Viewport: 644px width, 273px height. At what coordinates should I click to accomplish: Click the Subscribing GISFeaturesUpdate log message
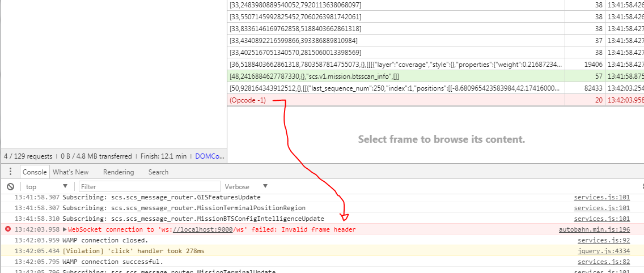pyautogui.click(x=162, y=197)
